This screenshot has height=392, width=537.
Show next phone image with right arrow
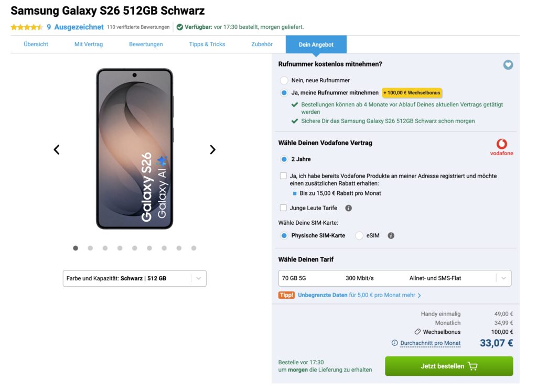point(213,149)
